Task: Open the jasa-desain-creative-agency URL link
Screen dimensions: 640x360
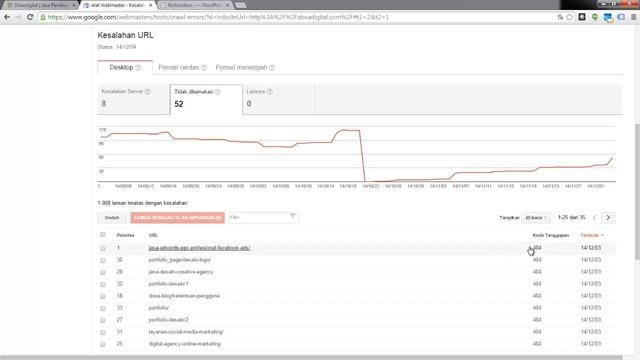Action: point(181,272)
